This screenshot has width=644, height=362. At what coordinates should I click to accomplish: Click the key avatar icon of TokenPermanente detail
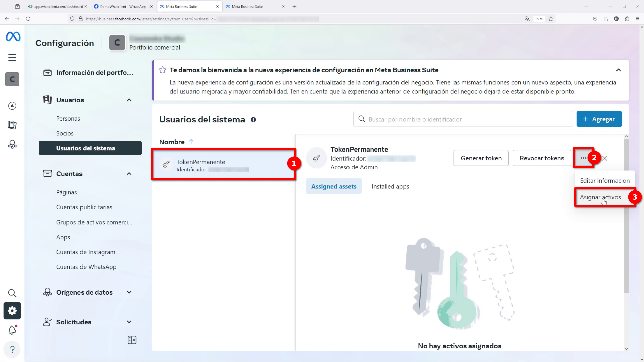coord(316,158)
